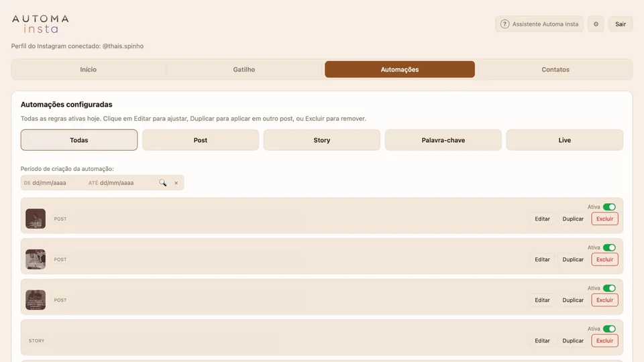644x362 pixels.
Task: Click the Automa Insta logo
Action: 40,24
